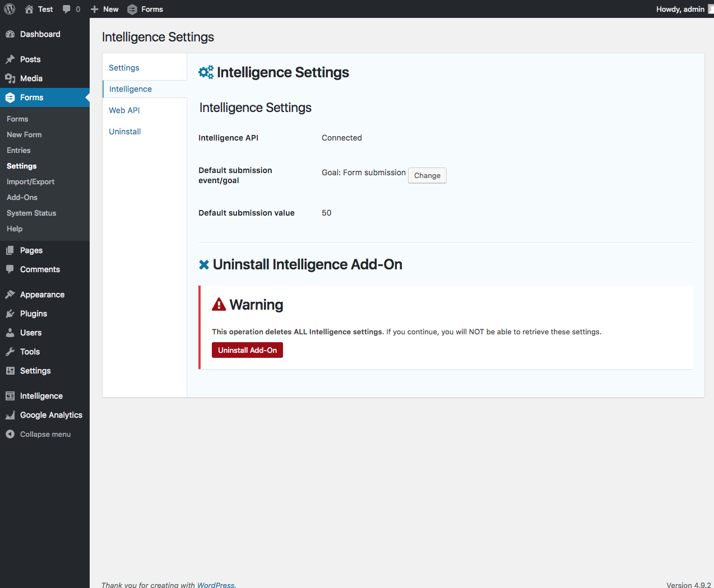Click the Forms icon in sidebar
This screenshot has height=588, width=714.
pyautogui.click(x=10, y=97)
